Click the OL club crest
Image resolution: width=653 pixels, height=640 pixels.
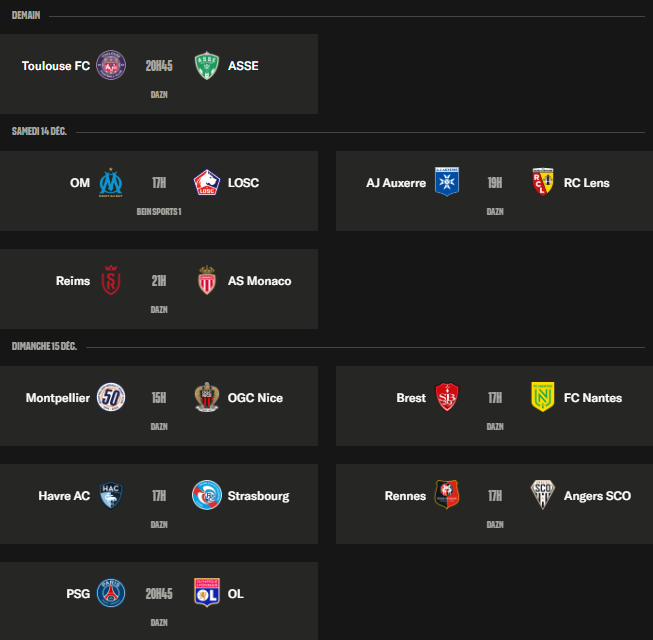click(207, 593)
